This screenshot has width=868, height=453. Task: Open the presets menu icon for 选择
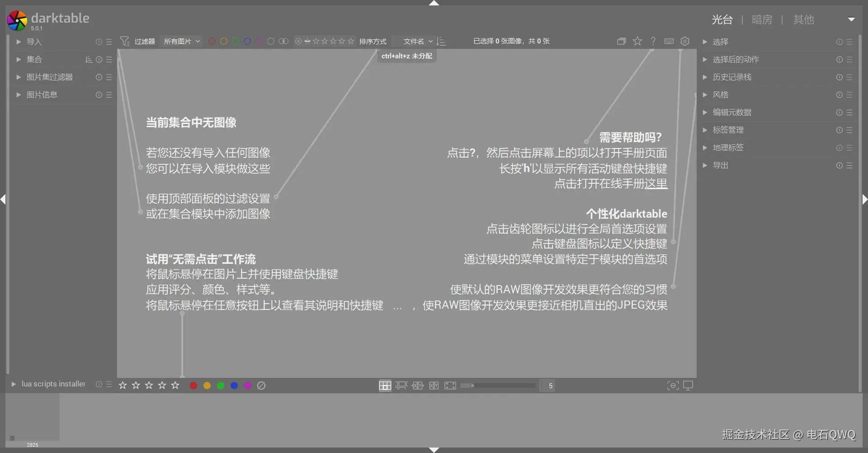click(849, 42)
